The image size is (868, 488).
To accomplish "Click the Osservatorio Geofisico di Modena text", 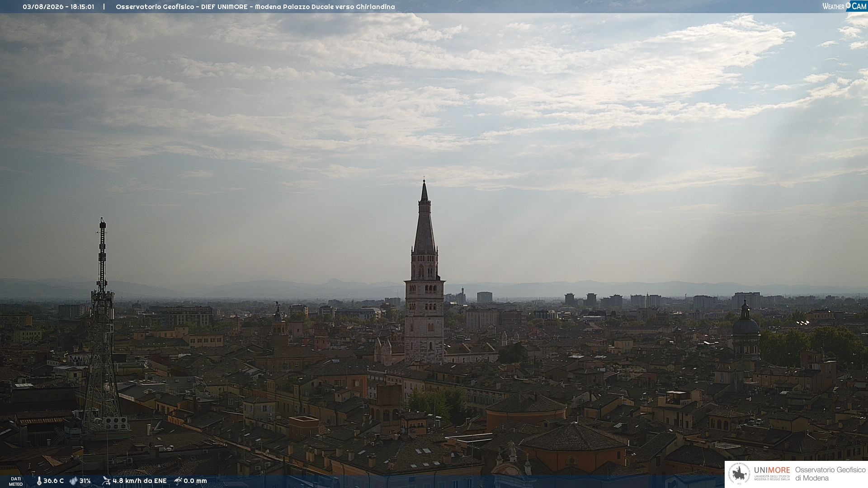I will [830, 474].
